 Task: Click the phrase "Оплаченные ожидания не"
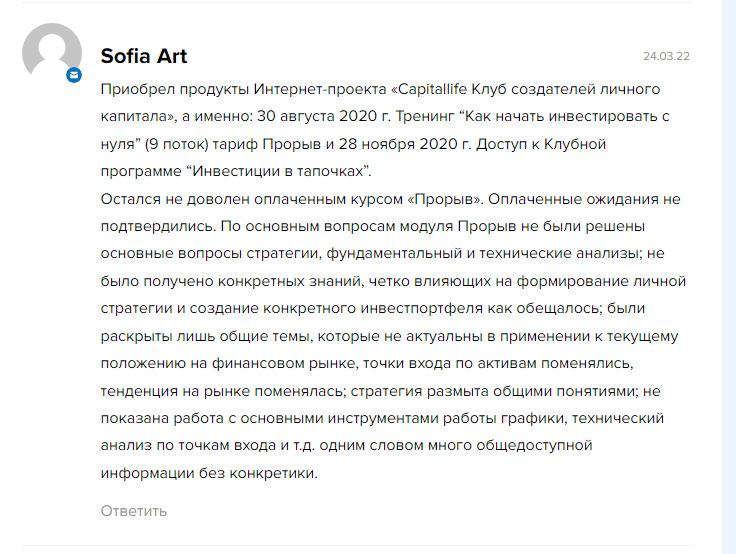(x=584, y=199)
